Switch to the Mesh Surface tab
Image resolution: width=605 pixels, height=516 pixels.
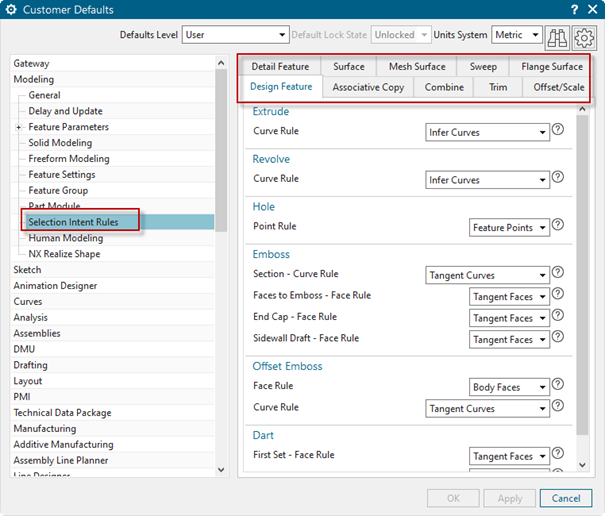pyautogui.click(x=417, y=67)
